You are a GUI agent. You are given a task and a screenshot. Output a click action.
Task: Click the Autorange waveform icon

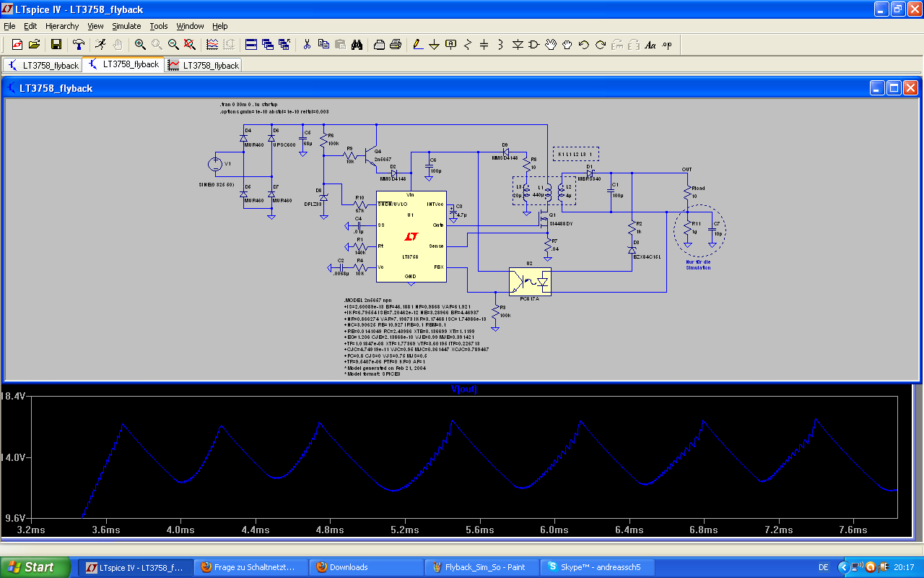coord(212,45)
